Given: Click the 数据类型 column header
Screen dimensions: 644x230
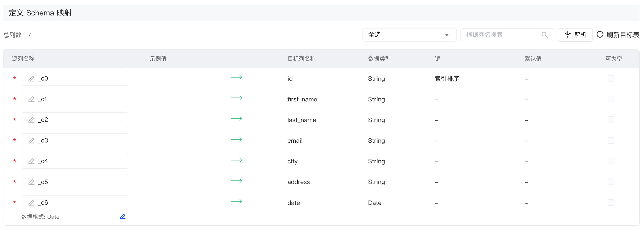Looking at the screenshot, I should [379, 59].
